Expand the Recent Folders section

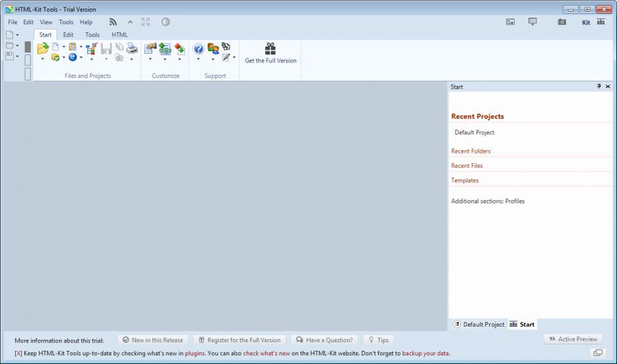[471, 151]
